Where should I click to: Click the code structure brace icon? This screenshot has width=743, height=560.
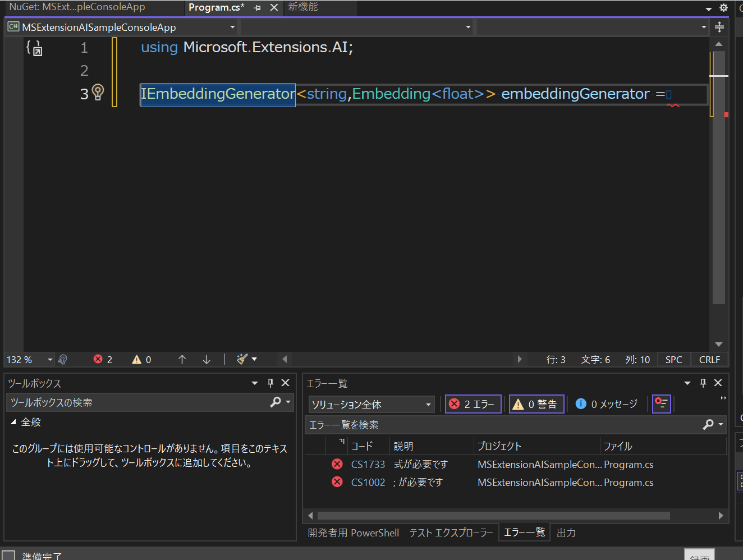coord(34,48)
